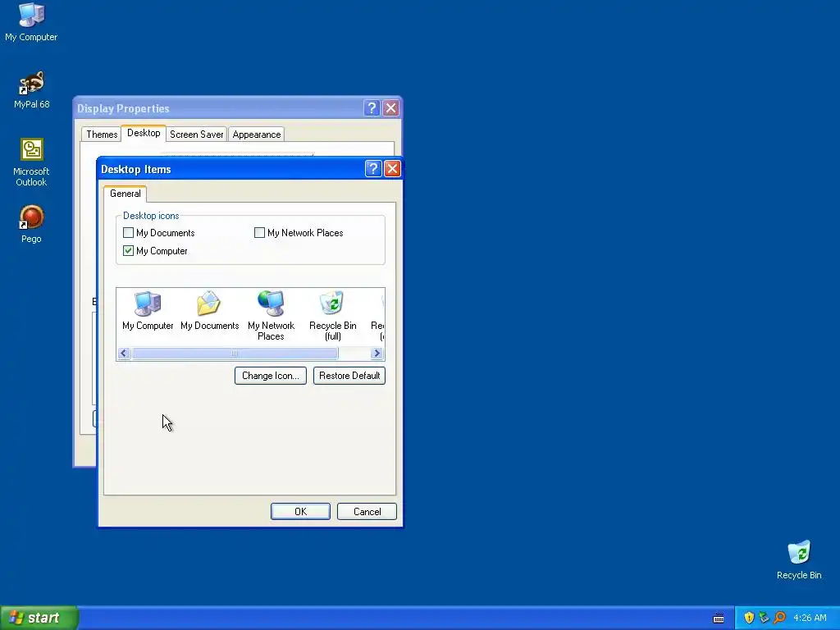Screen dimensions: 840x630
Task: Close the Desktop Items dialog
Action: [x=392, y=169]
